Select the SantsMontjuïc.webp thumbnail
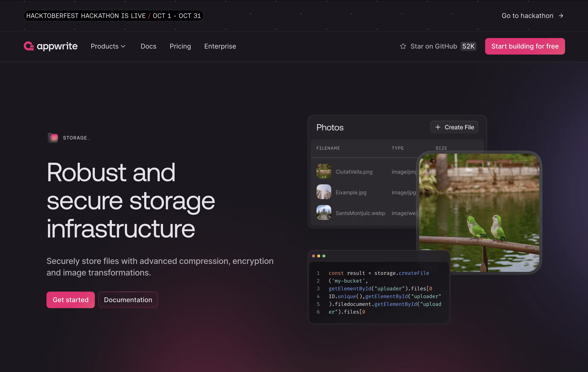This screenshot has width=588, height=372. tap(324, 212)
